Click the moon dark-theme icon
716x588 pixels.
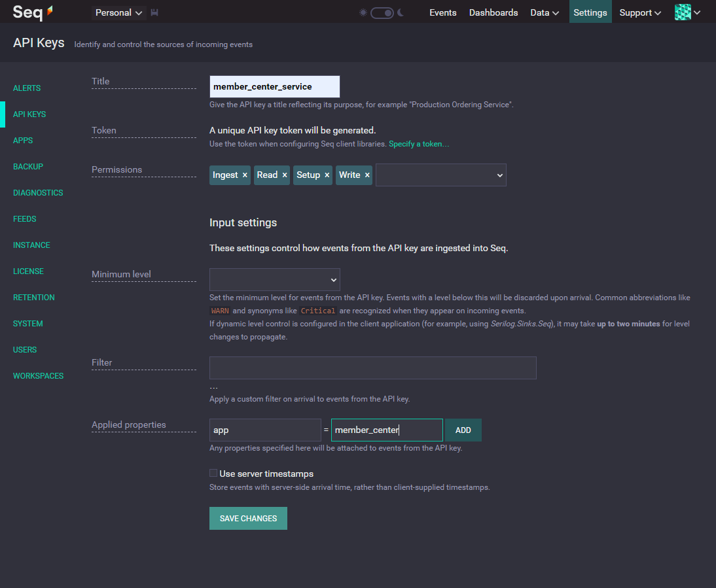(x=401, y=13)
